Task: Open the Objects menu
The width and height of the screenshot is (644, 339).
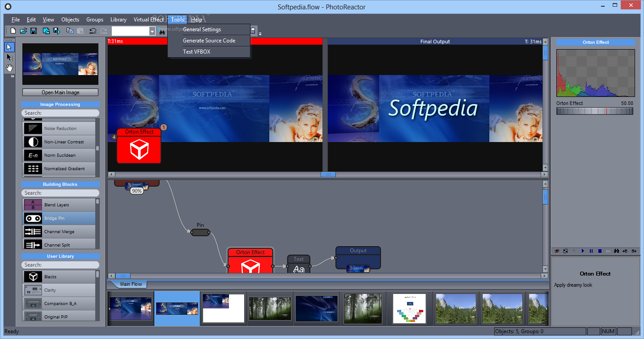Action: point(70,20)
